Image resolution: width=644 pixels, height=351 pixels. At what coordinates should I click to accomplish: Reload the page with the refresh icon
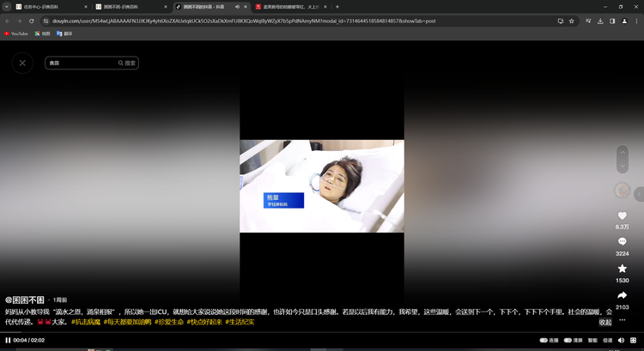(31, 21)
